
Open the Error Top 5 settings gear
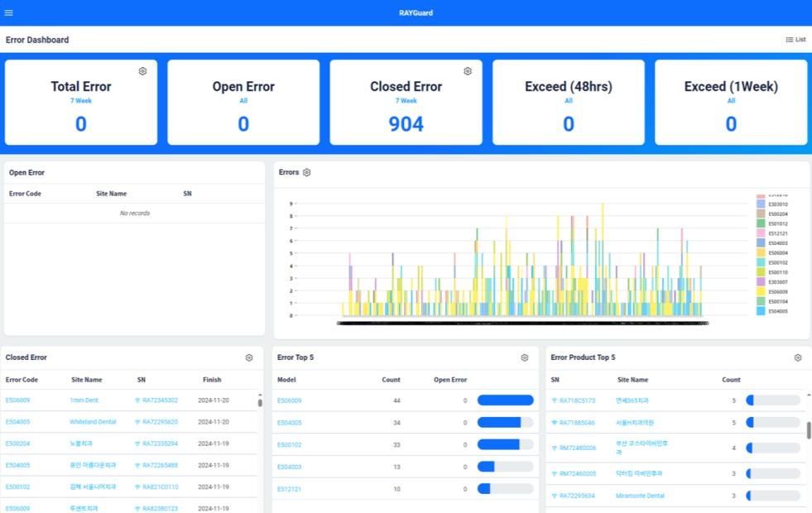click(x=525, y=357)
